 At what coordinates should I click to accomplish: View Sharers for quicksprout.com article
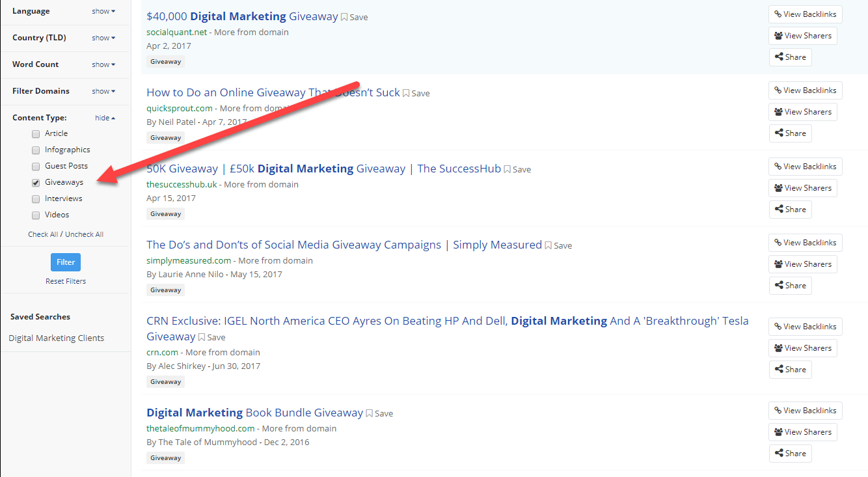803,112
